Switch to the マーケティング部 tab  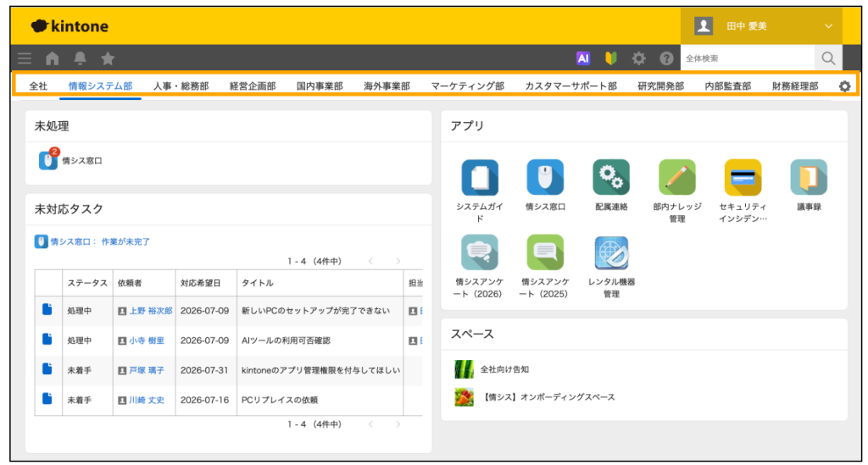click(467, 86)
